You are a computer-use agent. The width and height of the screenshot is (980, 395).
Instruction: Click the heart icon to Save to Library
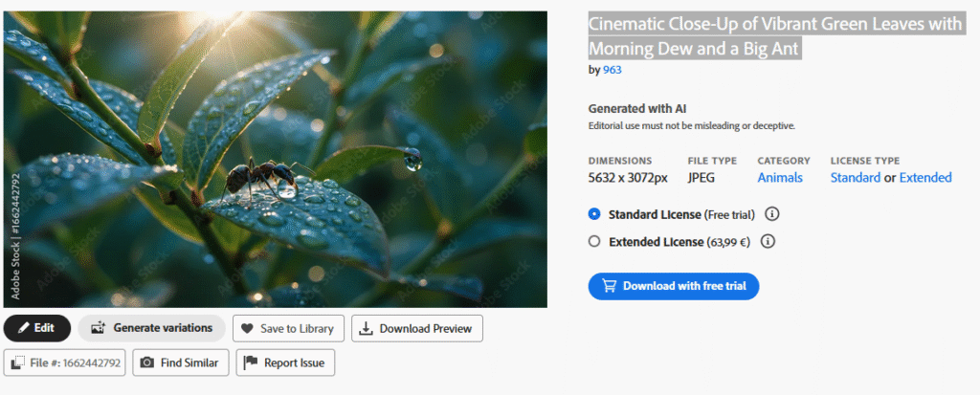coord(248,329)
